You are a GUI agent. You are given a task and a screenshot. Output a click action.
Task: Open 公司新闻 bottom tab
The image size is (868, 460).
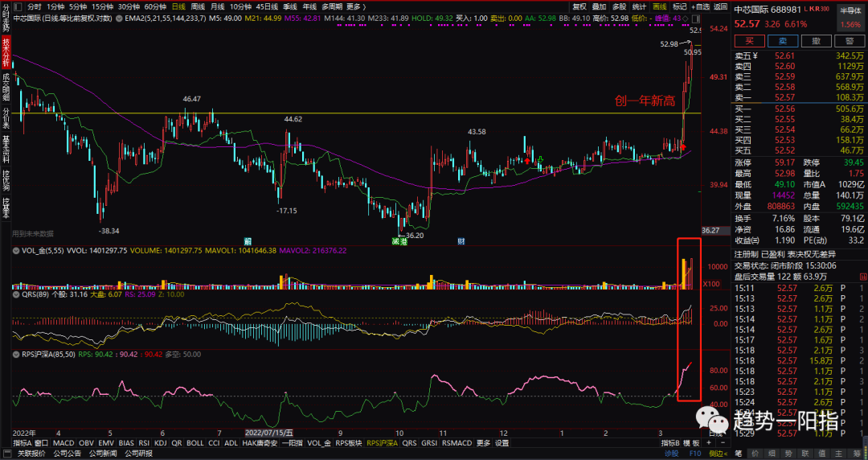click(x=102, y=454)
